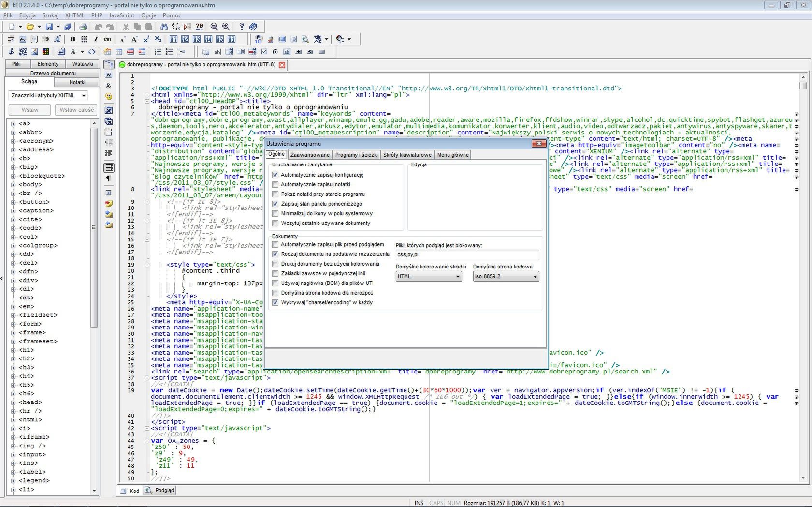812x507 pixels.
Task: Click the editor vertical scrollbar thumb
Action: pyautogui.click(x=803, y=86)
